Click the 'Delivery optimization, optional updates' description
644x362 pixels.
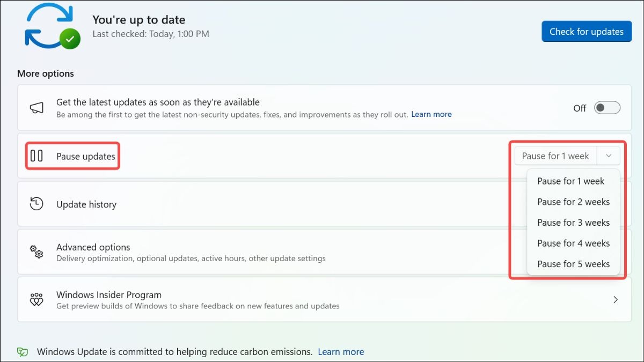[191, 258]
